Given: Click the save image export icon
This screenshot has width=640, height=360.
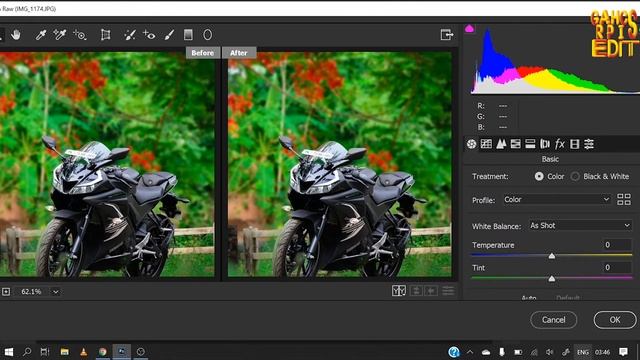Looking at the screenshot, I should 447,35.
